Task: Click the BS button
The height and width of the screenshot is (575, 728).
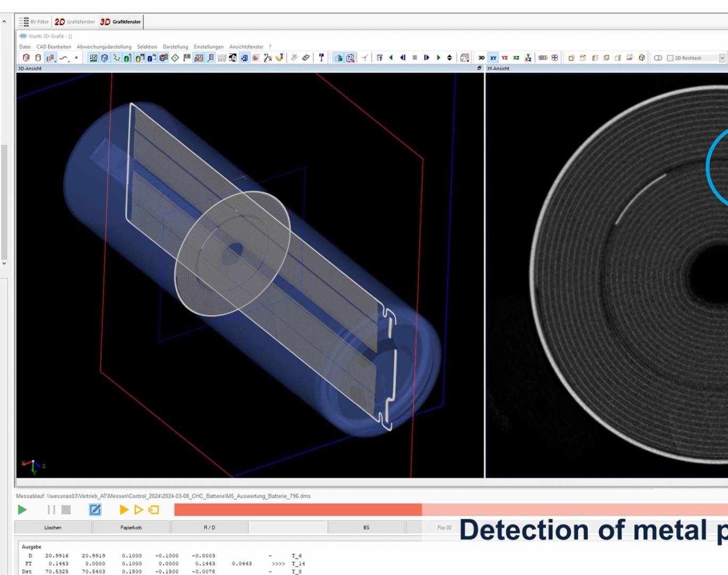Action: [366, 528]
